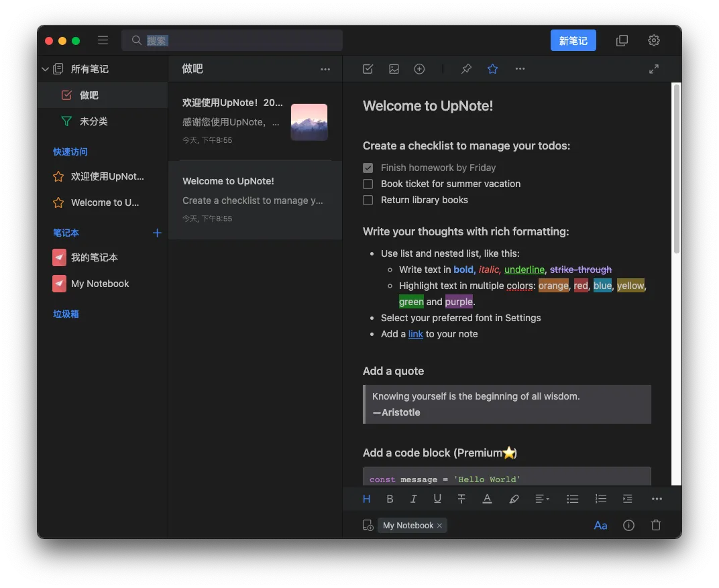Insert an image using the picture icon
Viewport: 719px width, 588px height.
(x=394, y=69)
